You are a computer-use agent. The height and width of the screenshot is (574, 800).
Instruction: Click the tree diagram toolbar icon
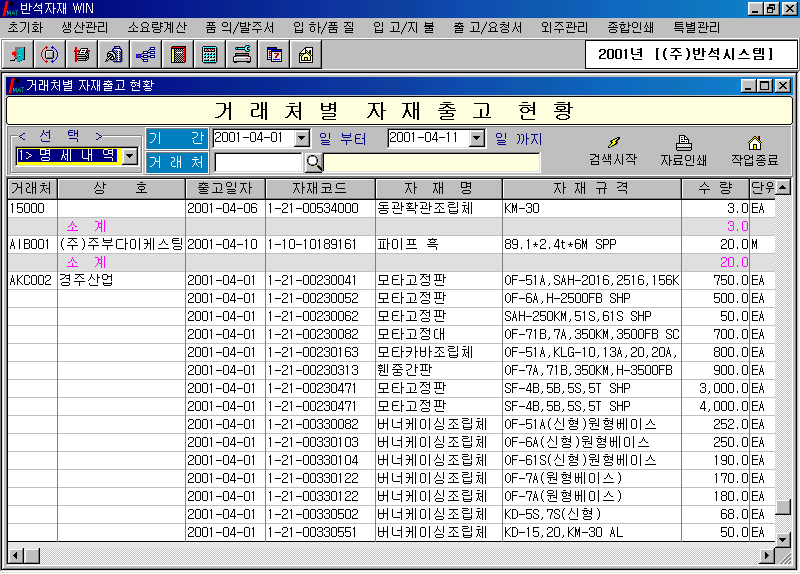[146, 54]
